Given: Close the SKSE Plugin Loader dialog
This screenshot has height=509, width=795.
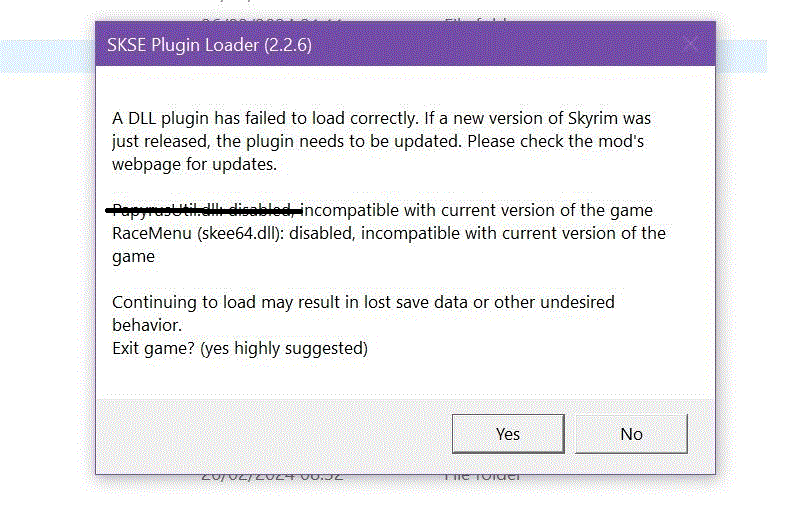Looking at the screenshot, I should 690,44.
